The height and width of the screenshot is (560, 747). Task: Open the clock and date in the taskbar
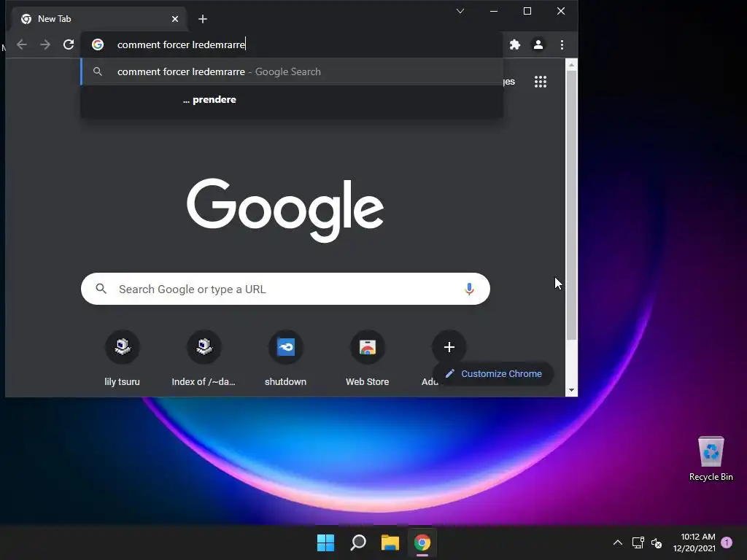coord(694,542)
